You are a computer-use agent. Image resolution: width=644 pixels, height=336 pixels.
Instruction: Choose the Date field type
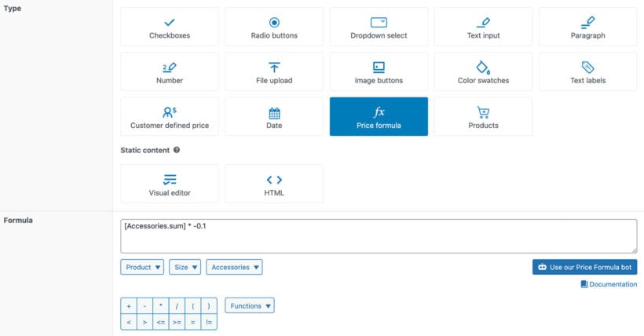(274, 117)
